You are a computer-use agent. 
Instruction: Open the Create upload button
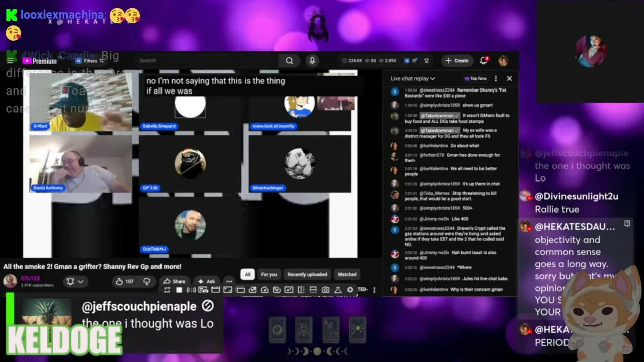[457, 60]
